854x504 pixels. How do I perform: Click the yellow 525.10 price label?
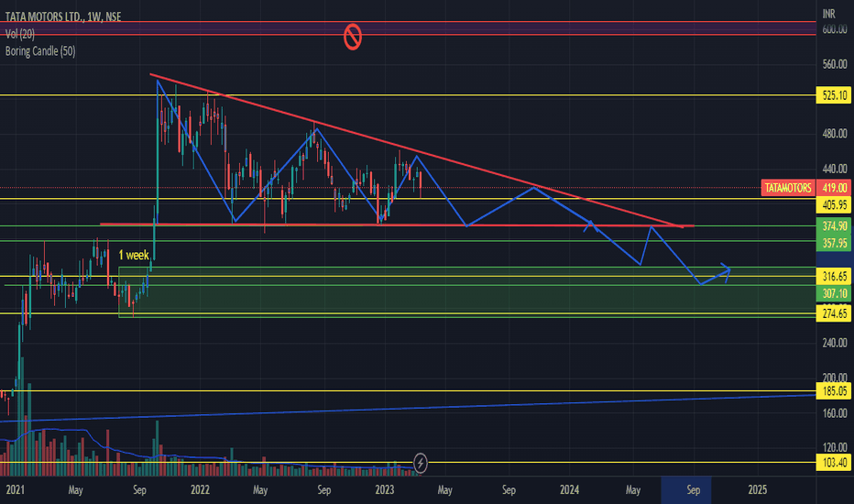[x=835, y=95]
